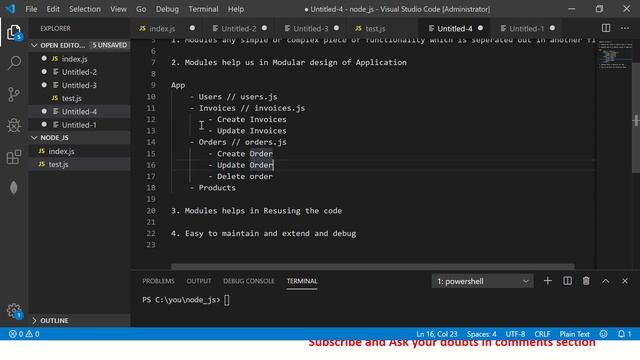
Task: Switch to the Untitled-1 editor tab
Action: click(526, 29)
